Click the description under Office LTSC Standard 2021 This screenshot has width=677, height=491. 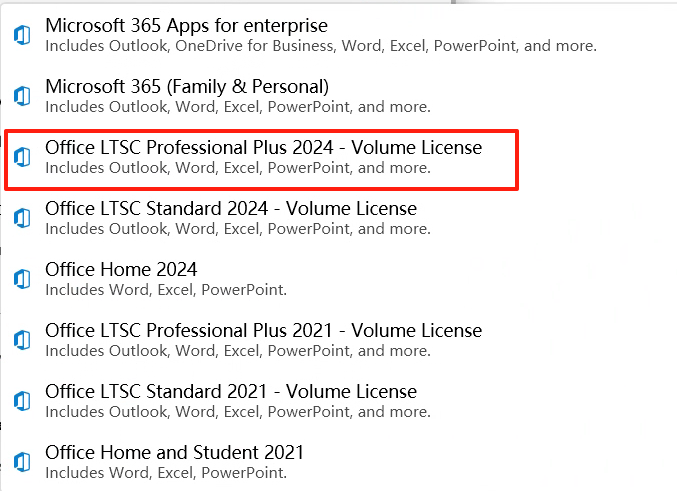238,411
